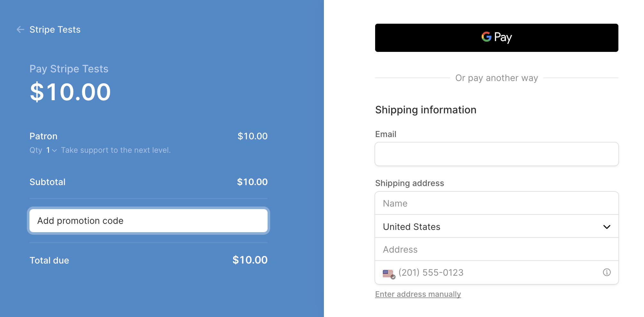Click the back arrow icon
Viewport: 644px width, 317px height.
[x=20, y=29]
